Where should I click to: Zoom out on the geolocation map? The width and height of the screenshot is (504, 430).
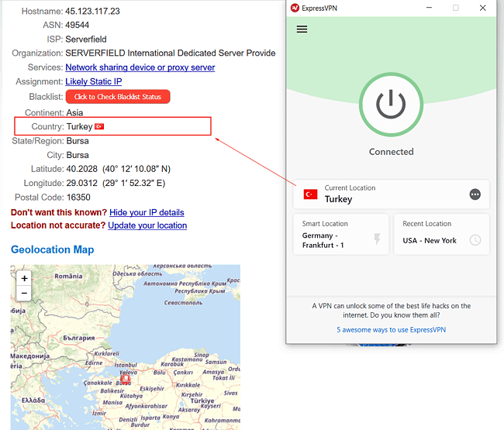point(24,293)
